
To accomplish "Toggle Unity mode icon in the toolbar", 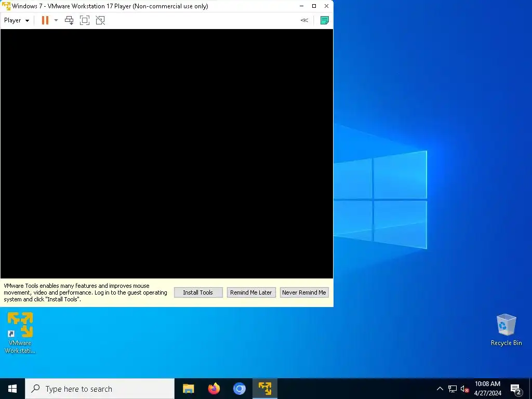I will [100, 20].
